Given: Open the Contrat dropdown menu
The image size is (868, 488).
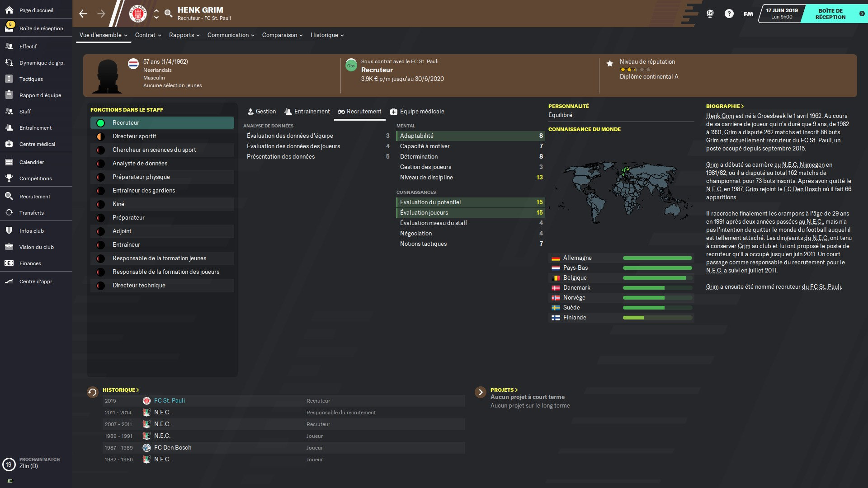Looking at the screenshot, I should [148, 35].
